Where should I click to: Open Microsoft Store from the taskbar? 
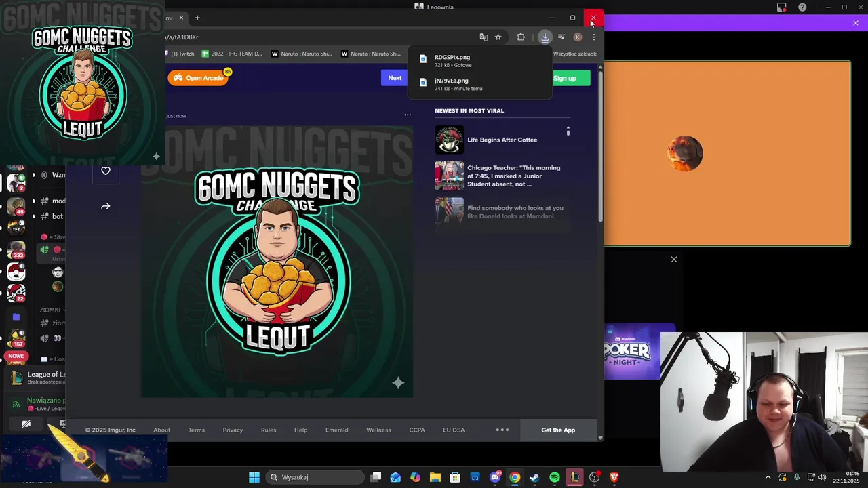[x=455, y=477]
